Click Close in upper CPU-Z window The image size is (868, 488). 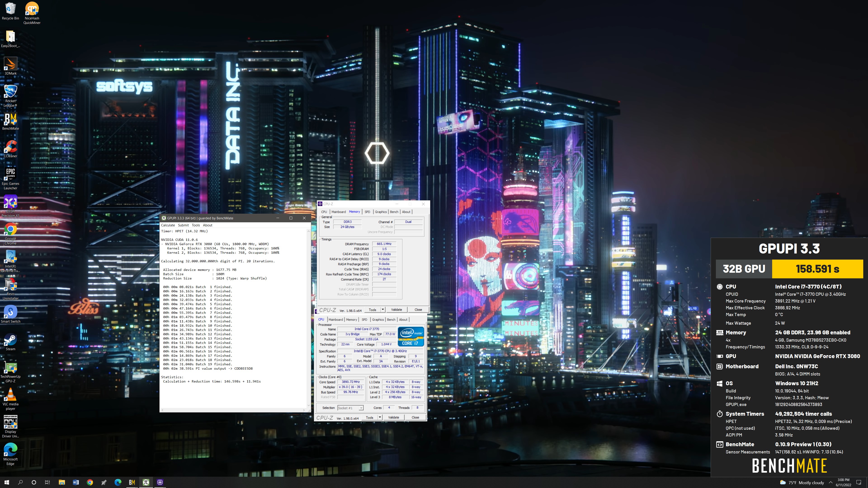point(418,310)
